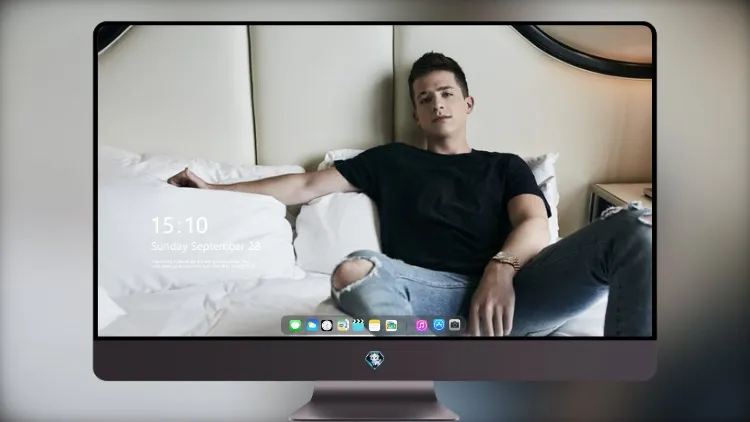The image size is (750, 422).
Task: Select the Sunday September 28 date text
Action: click(206, 246)
